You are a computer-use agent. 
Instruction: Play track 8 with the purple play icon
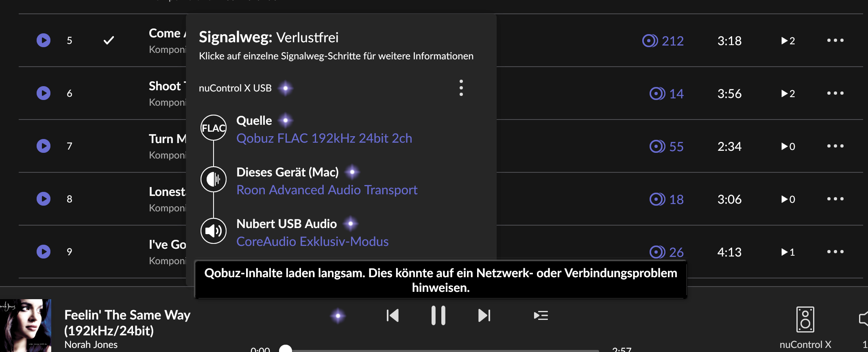pos(44,199)
